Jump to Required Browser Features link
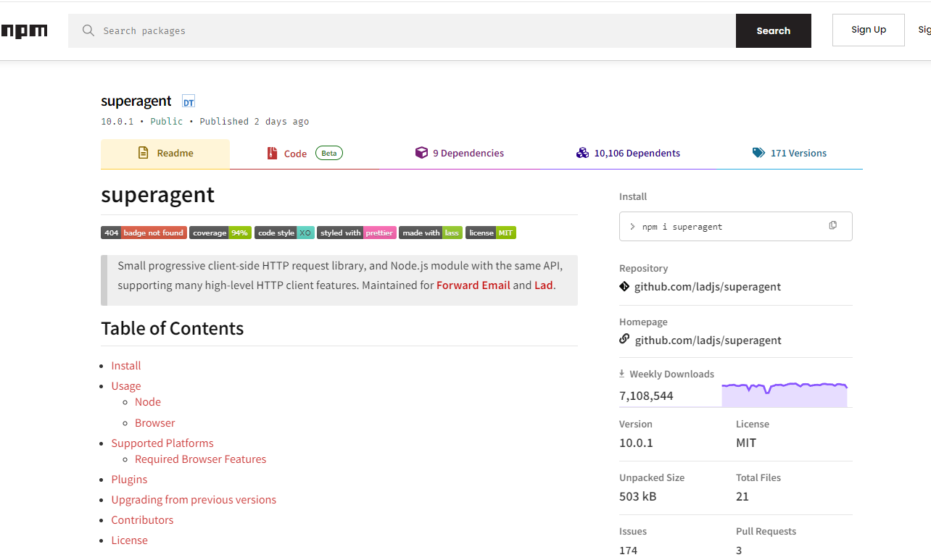This screenshot has height=560, width=931. pyautogui.click(x=201, y=459)
